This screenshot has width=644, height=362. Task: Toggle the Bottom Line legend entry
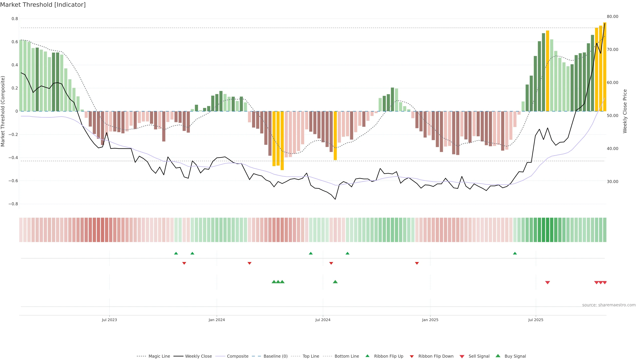pos(346,356)
